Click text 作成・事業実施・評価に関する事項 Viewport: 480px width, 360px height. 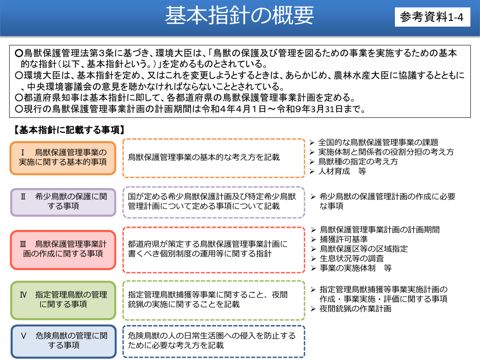[x=383, y=299]
